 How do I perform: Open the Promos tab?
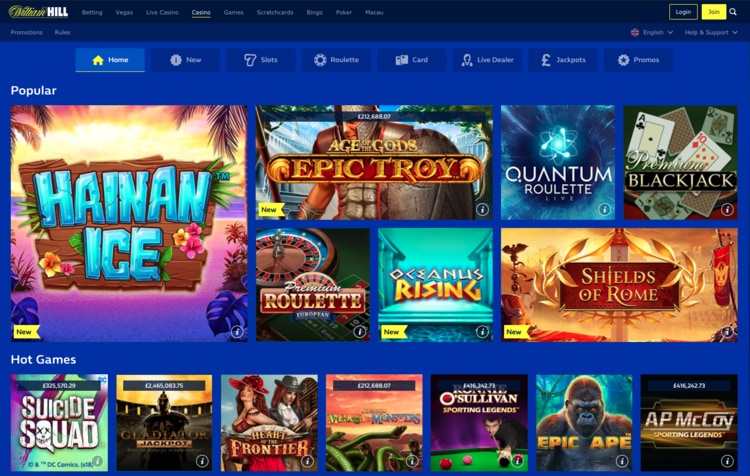pos(639,60)
